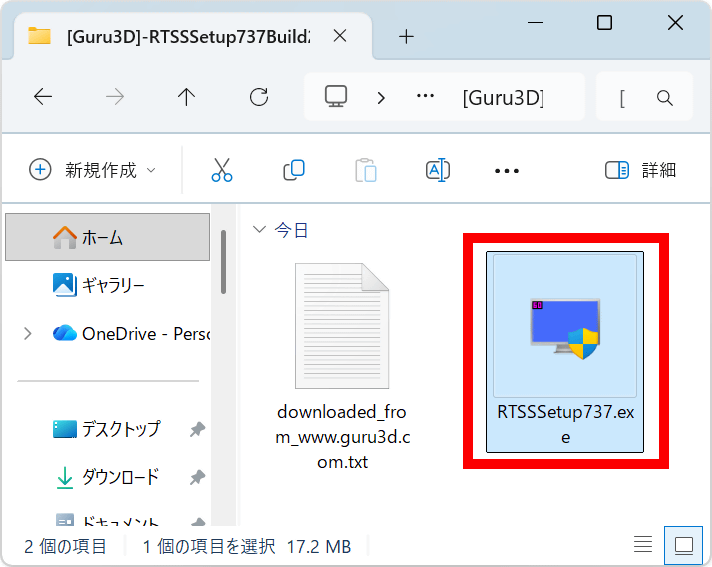Click the PC monitor icon in address bar
The image size is (712, 567).
coord(336,96)
